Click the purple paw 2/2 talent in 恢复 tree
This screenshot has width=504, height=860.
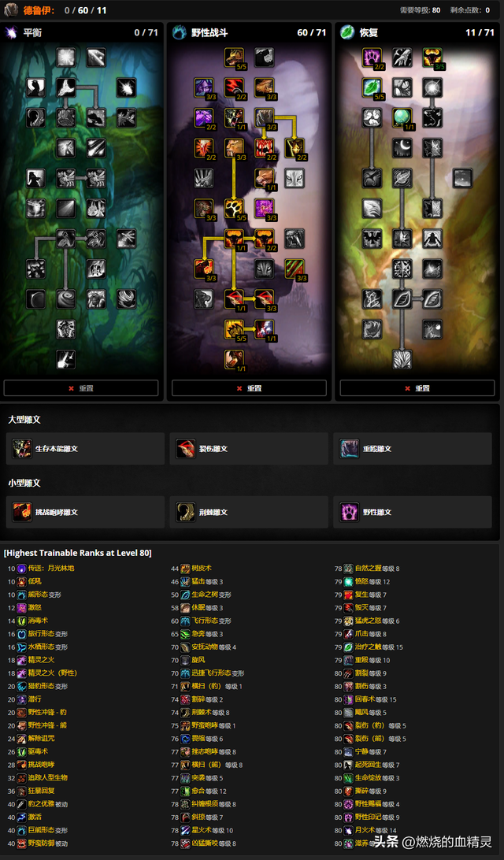click(x=372, y=57)
